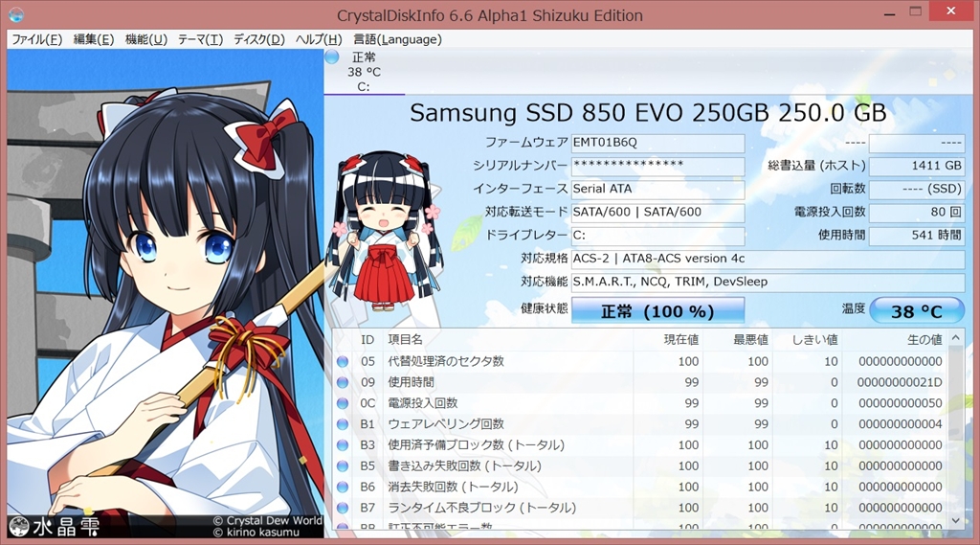Minimize the CrystalDiskInfo window
Screen dimensions: 980x545
(890, 12)
